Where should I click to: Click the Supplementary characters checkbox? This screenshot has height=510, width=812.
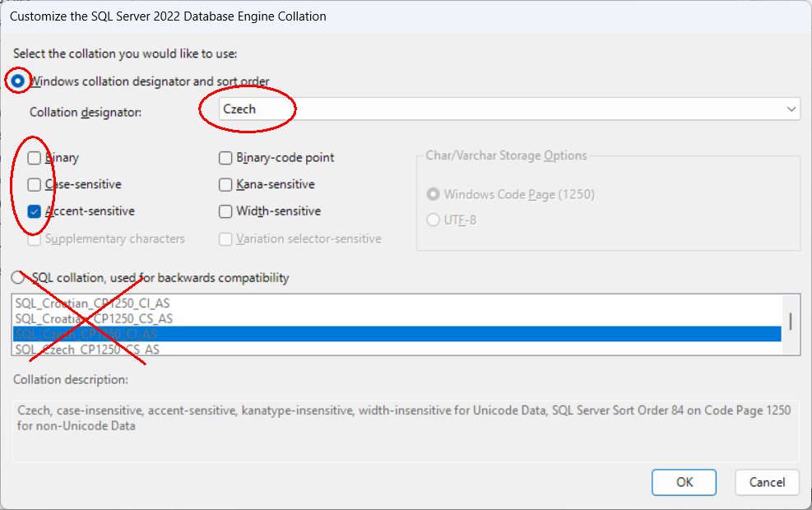35,239
